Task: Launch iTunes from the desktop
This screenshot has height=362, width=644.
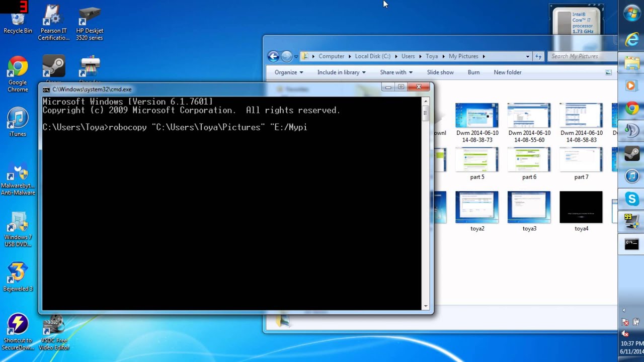Action: [x=18, y=122]
